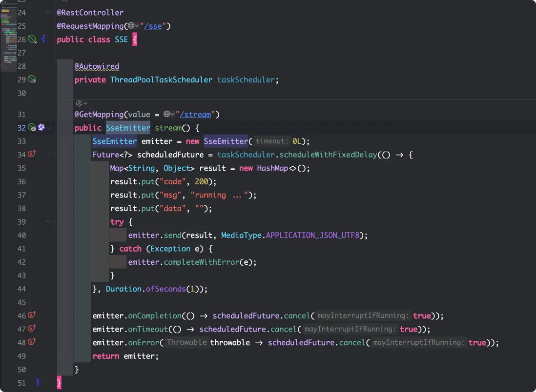The image size is (536, 392).
Task: Collapse the try block fold arrow on line 39
Action: 48,222
